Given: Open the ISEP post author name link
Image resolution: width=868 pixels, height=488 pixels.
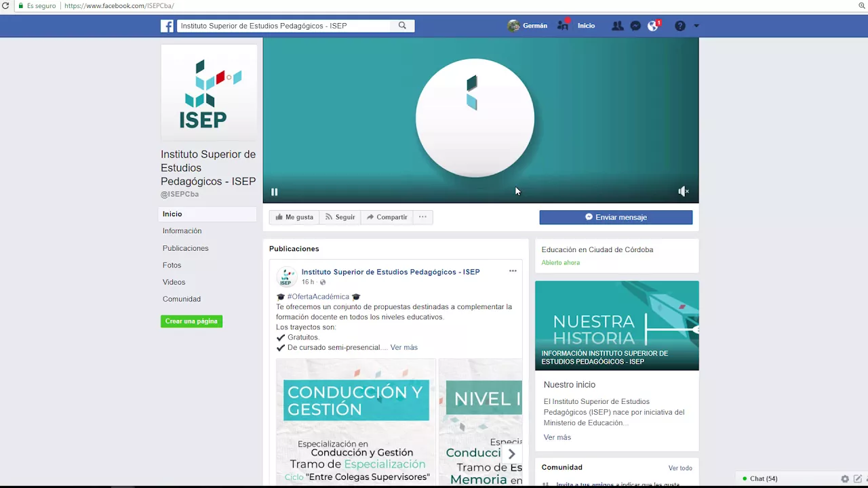Looking at the screenshot, I should 391,272.
